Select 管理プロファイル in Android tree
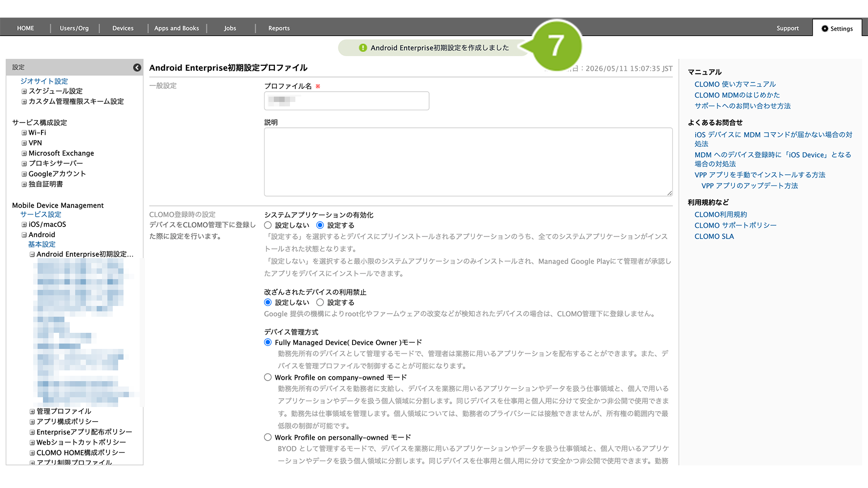 click(64, 411)
